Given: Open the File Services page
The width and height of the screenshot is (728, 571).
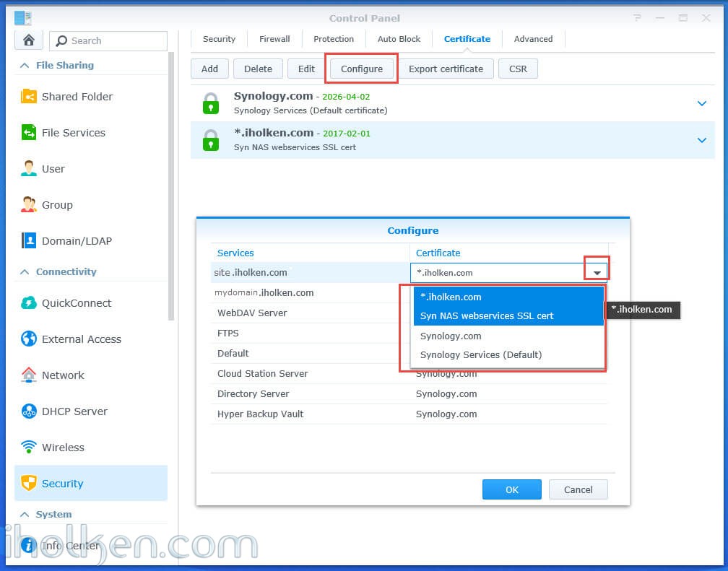Looking at the screenshot, I should click(91, 133).
